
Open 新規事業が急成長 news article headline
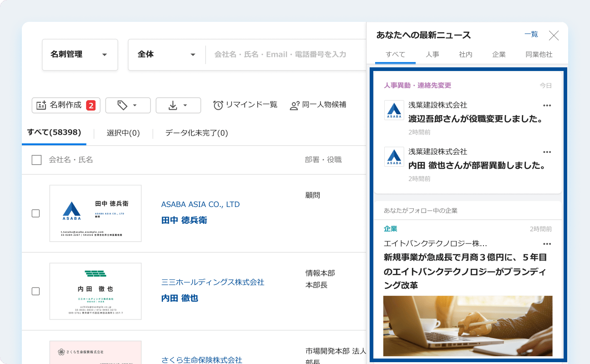coord(465,271)
